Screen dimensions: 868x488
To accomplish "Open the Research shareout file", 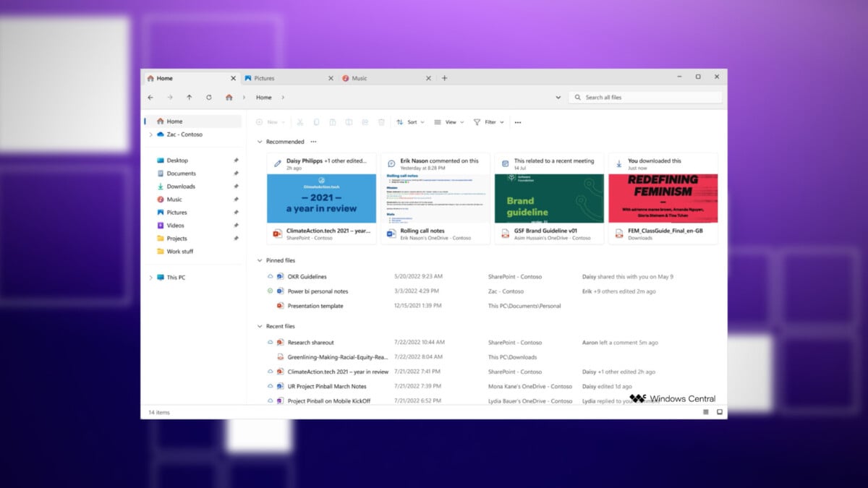I will [310, 343].
